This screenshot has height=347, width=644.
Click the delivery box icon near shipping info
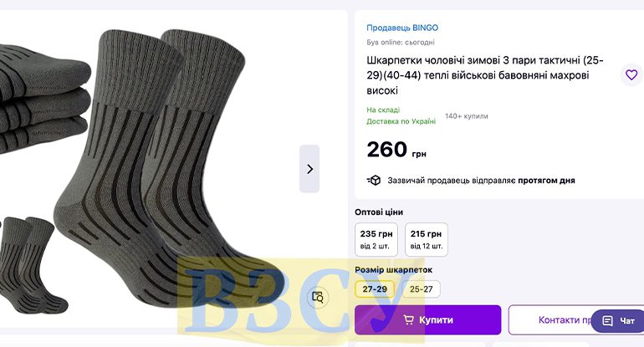374,181
